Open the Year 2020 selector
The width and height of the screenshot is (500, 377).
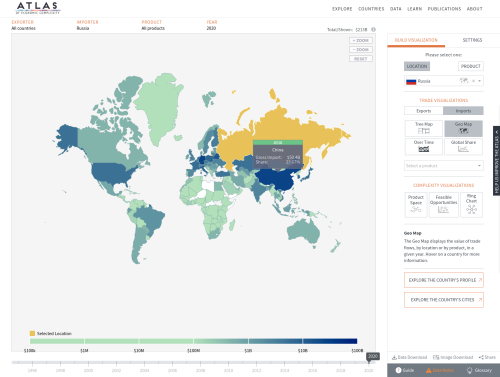point(211,25)
